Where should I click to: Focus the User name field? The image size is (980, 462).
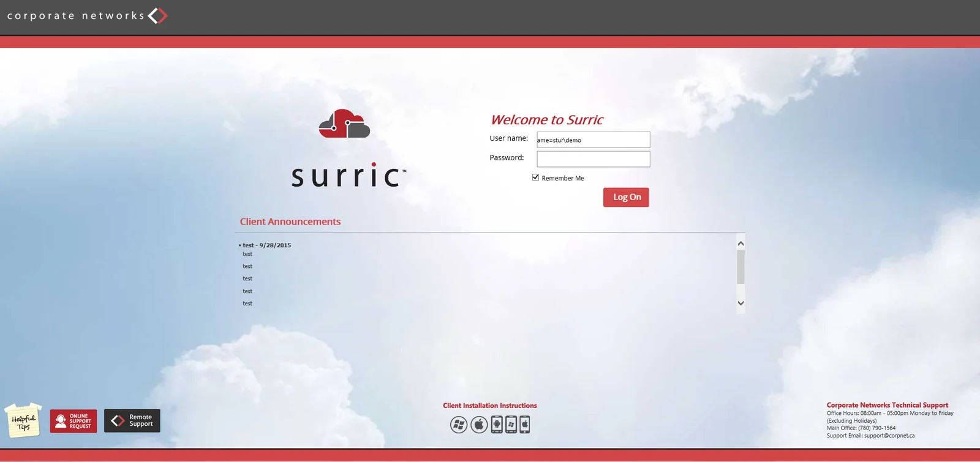pos(594,140)
